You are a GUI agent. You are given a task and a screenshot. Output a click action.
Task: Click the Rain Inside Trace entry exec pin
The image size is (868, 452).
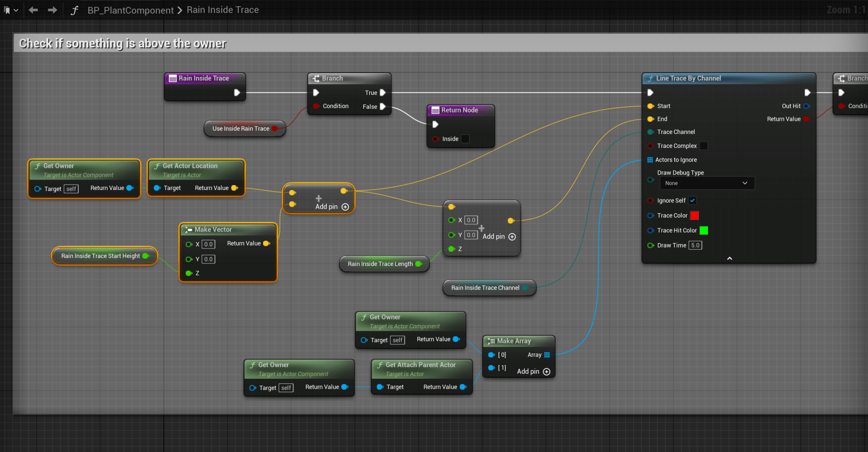pyautogui.click(x=237, y=93)
